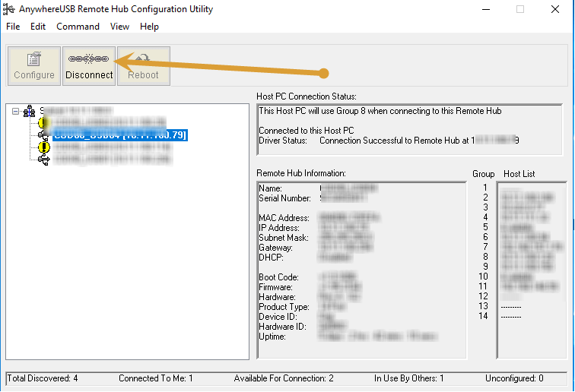Minimize the AnywhereUSB window
Image resolution: width=575 pixels, height=392 pixels.
tap(486, 10)
